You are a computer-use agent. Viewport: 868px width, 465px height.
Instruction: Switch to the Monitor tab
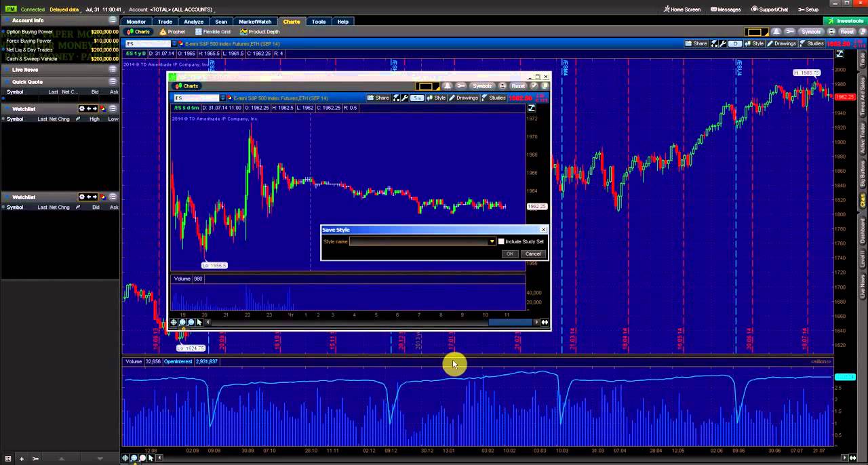click(x=136, y=22)
